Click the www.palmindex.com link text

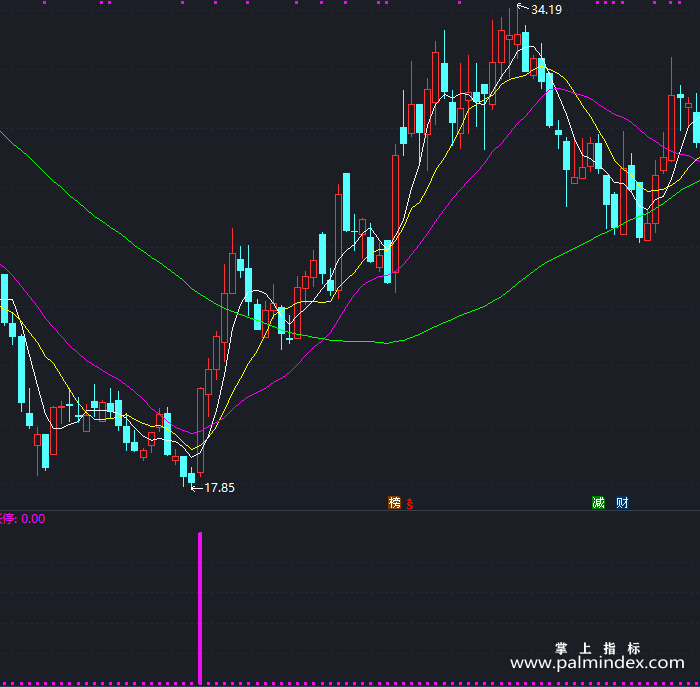point(597,663)
